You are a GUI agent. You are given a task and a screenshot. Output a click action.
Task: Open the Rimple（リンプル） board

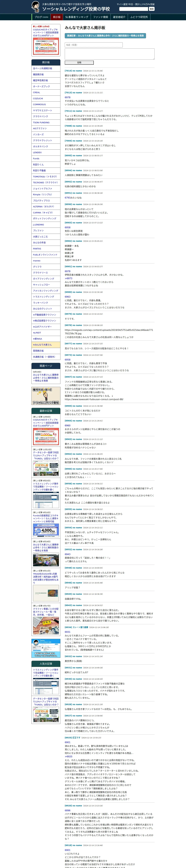[46, 195]
